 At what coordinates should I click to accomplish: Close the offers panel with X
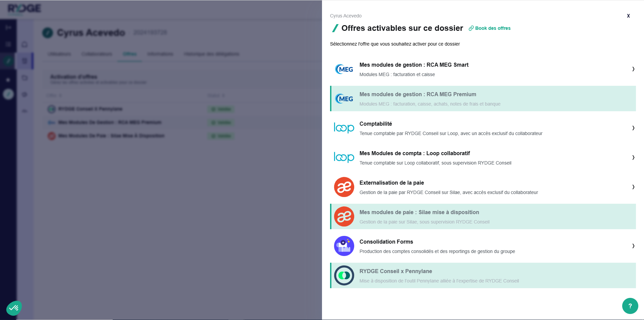pos(628,16)
